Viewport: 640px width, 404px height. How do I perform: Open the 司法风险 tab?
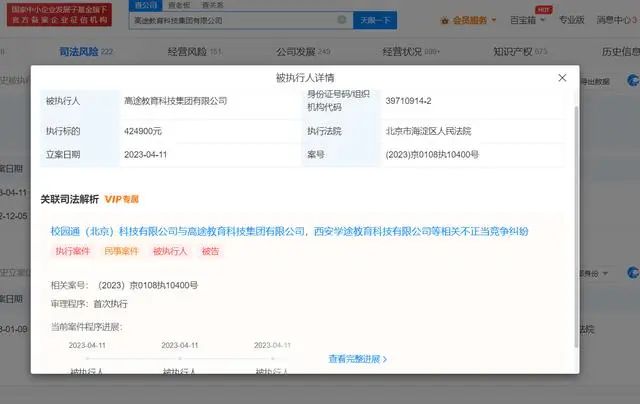86,52
